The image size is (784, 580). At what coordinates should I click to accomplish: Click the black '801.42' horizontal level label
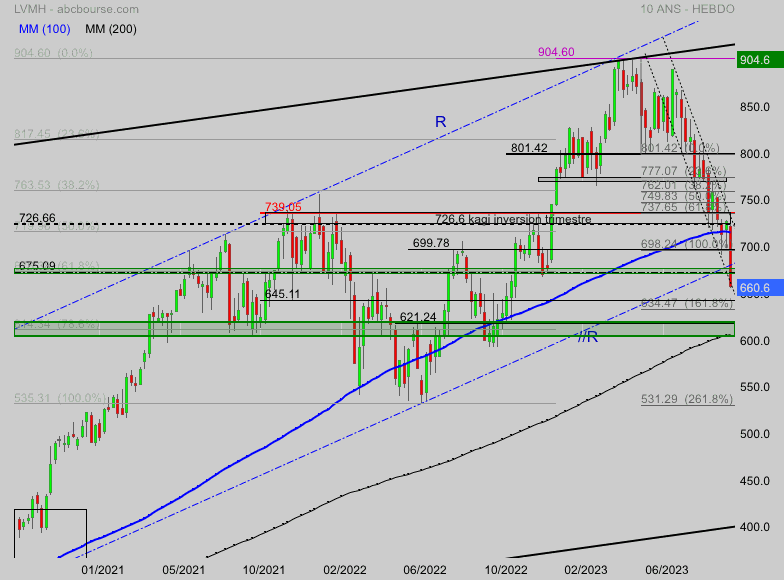click(529, 148)
